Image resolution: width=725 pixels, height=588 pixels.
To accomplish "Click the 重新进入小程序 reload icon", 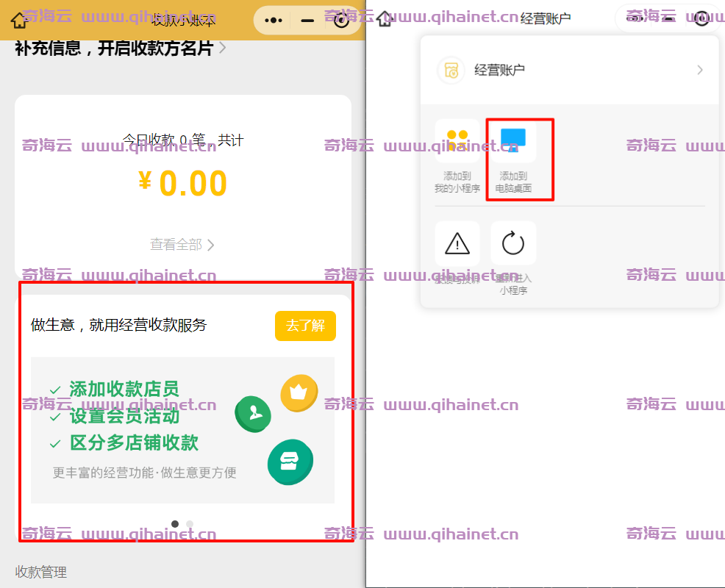I will click(x=513, y=243).
